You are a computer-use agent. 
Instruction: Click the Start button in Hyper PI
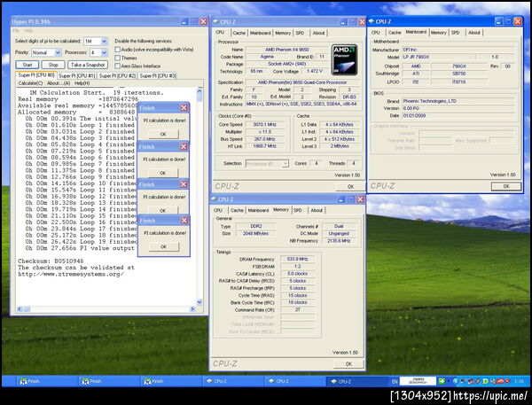(26, 65)
